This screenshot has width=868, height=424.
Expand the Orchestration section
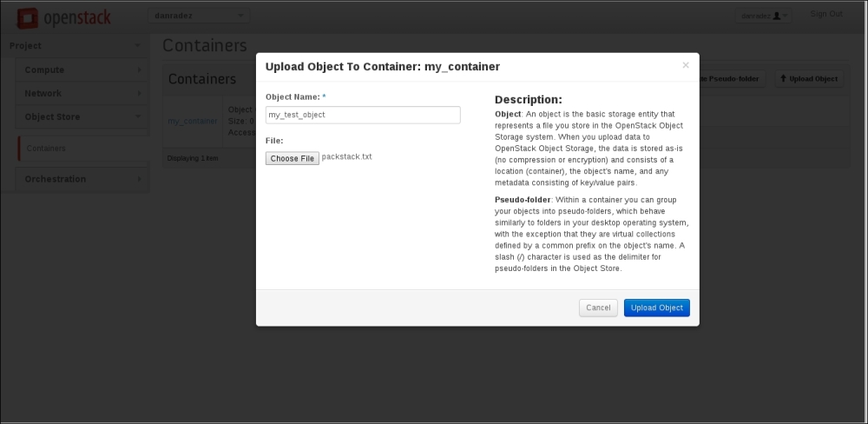click(x=82, y=179)
